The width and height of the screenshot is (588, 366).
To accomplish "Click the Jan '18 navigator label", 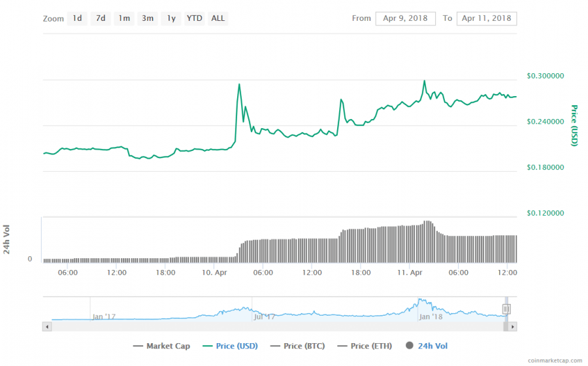I will click(431, 317).
